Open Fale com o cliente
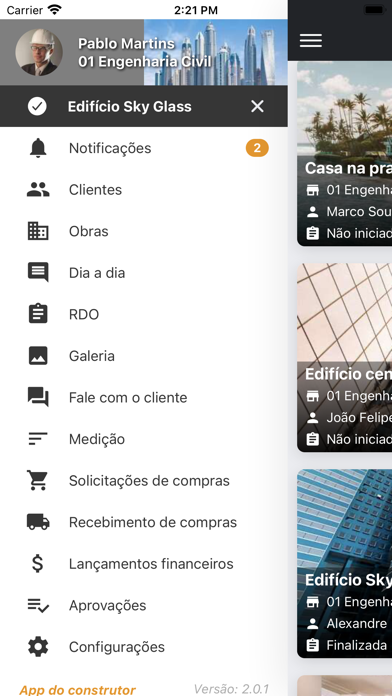Image resolution: width=392 pixels, height=696 pixels. pyautogui.click(x=144, y=397)
